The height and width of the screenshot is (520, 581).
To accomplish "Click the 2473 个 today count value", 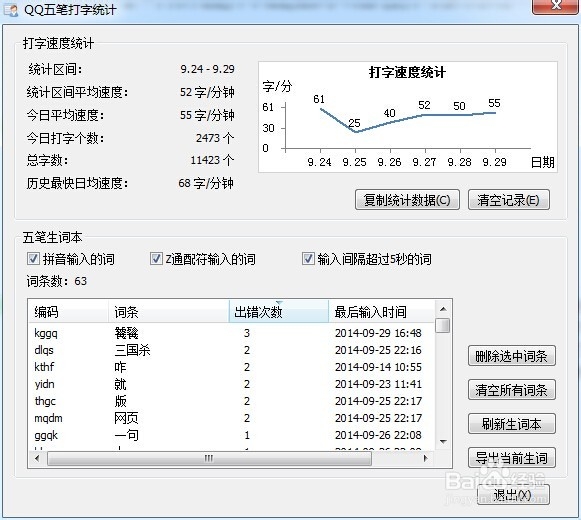I will click(215, 138).
